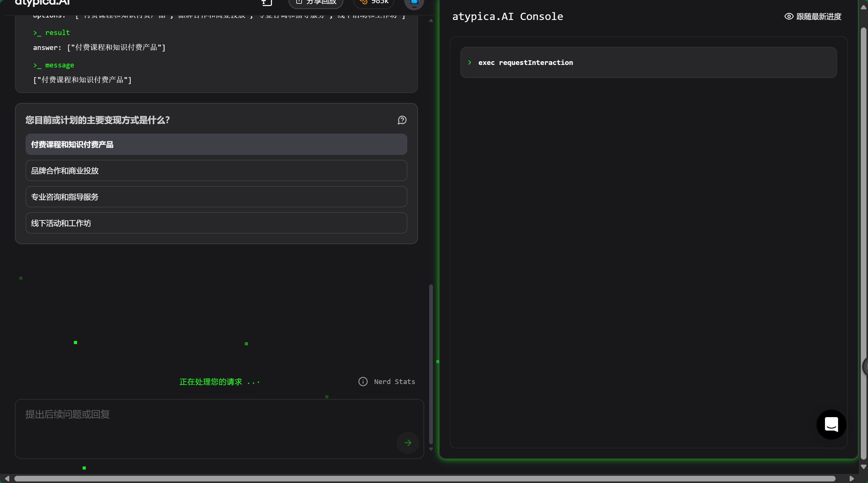868x483 pixels.
Task: Click the bottom horizontal scrollbar
Action: click(x=424, y=479)
